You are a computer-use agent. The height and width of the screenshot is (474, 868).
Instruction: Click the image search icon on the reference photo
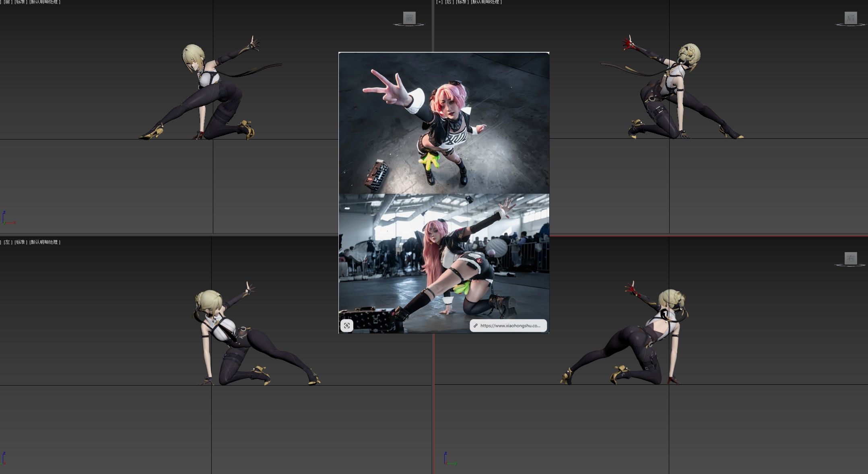347,326
